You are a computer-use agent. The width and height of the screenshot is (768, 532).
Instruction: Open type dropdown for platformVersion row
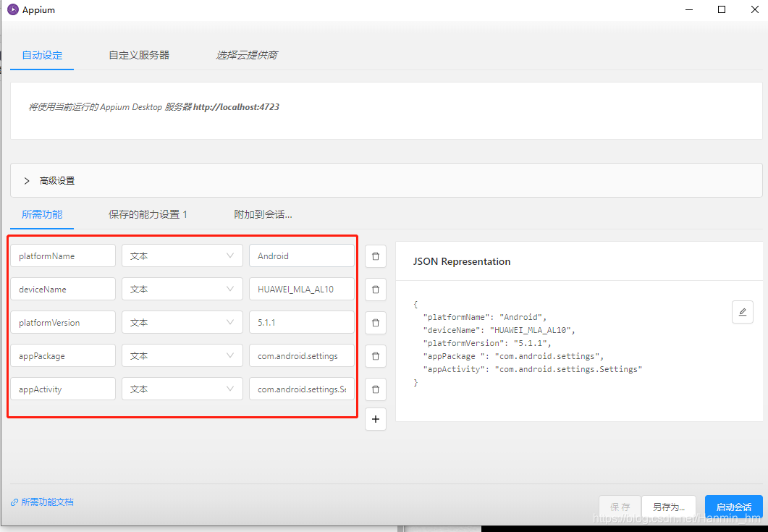(x=182, y=322)
